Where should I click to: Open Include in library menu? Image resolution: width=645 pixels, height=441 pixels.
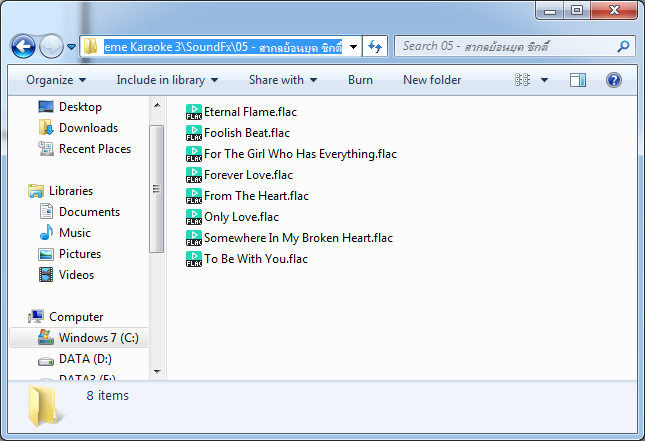[167, 80]
